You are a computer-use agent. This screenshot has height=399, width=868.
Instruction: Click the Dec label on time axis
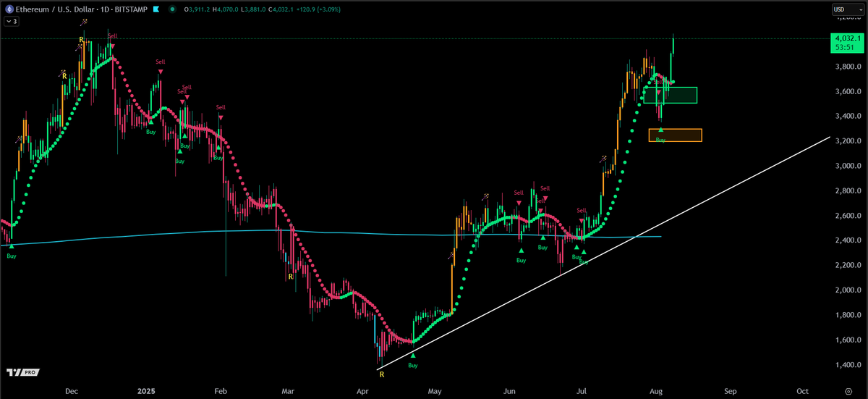[x=71, y=390]
